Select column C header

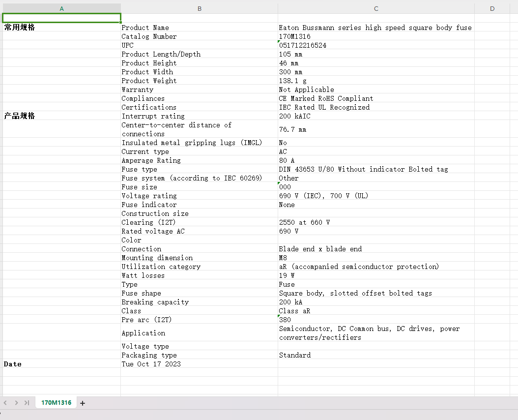click(376, 8)
